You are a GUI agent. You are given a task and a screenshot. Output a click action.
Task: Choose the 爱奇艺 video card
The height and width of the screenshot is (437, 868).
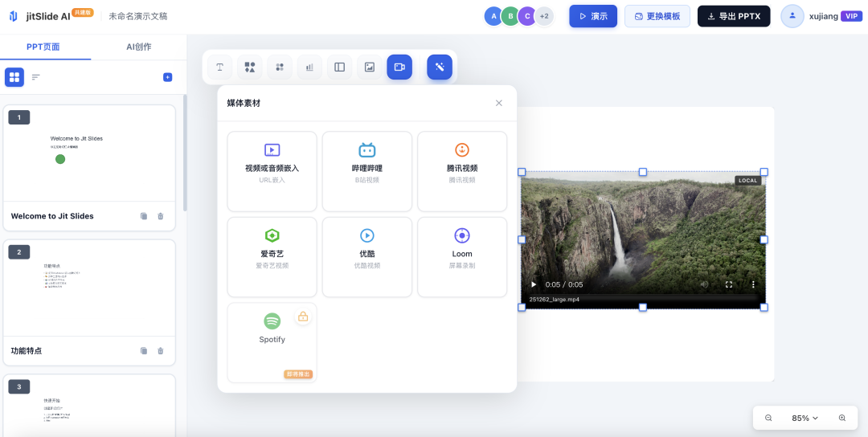(272, 257)
